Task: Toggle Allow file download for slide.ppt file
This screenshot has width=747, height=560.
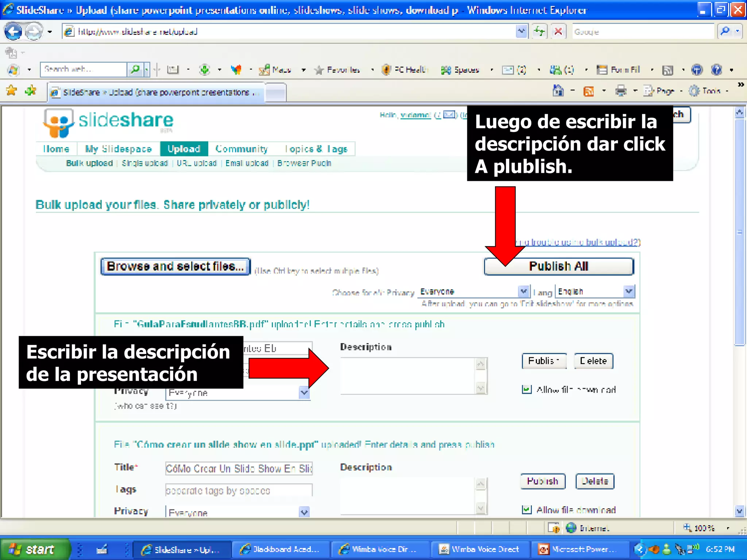Action: point(526,510)
